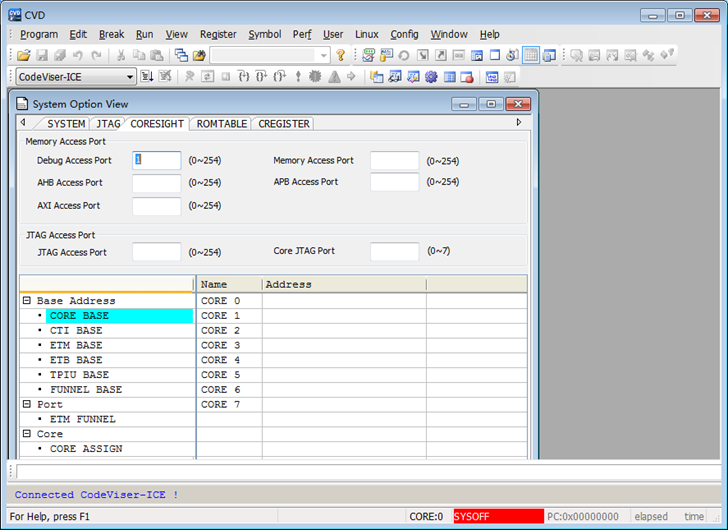Click the blue table view toolbar icon
The height and width of the screenshot is (530, 728).
[x=449, y=77]
